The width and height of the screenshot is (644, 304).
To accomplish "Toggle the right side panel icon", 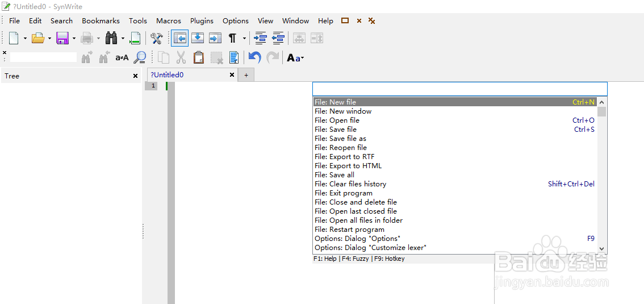I will pos(215,38).
